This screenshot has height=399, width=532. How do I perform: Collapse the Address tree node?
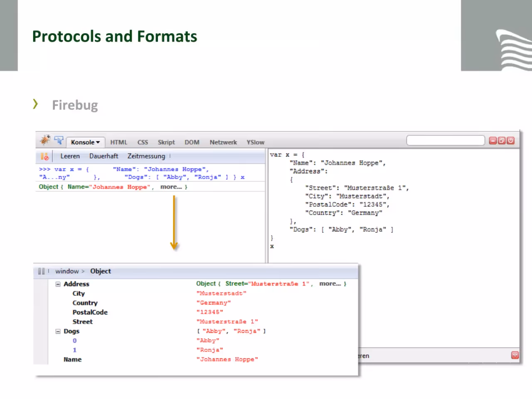58,284
